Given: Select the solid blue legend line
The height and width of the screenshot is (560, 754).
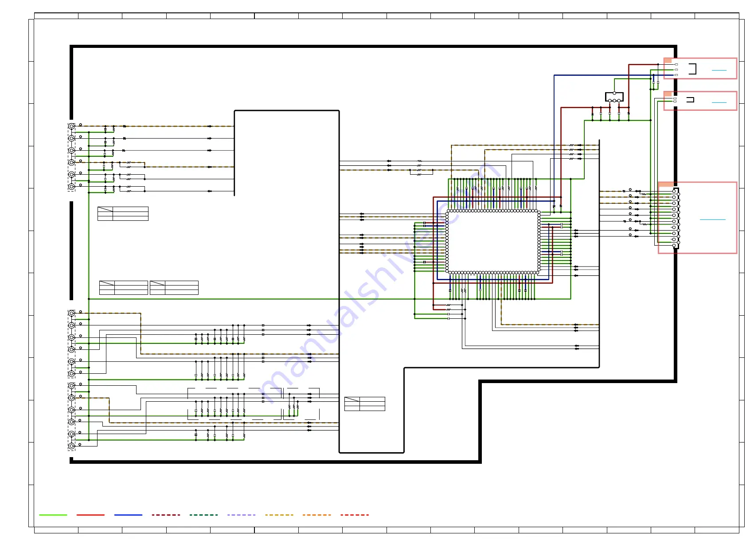Looking at the screenshot, I should coord(128,515).
